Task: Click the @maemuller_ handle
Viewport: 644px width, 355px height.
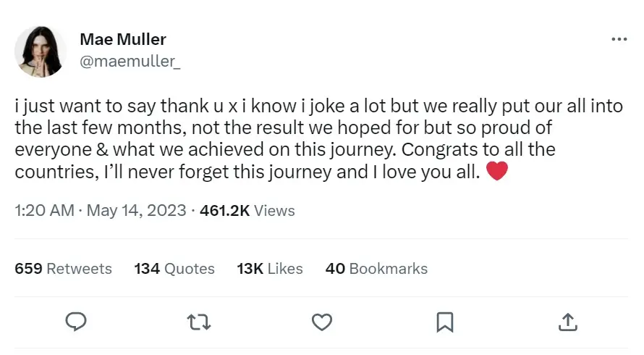Action: [130, 62]
